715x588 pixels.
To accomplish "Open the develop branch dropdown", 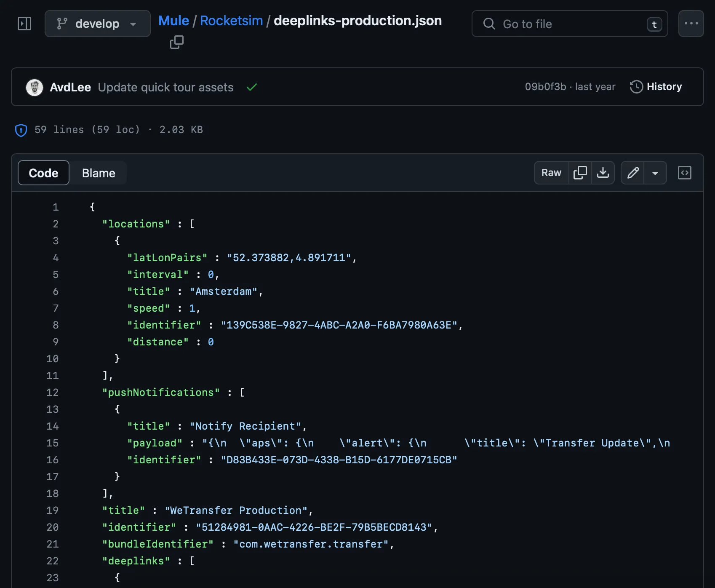I will point(97,24).
